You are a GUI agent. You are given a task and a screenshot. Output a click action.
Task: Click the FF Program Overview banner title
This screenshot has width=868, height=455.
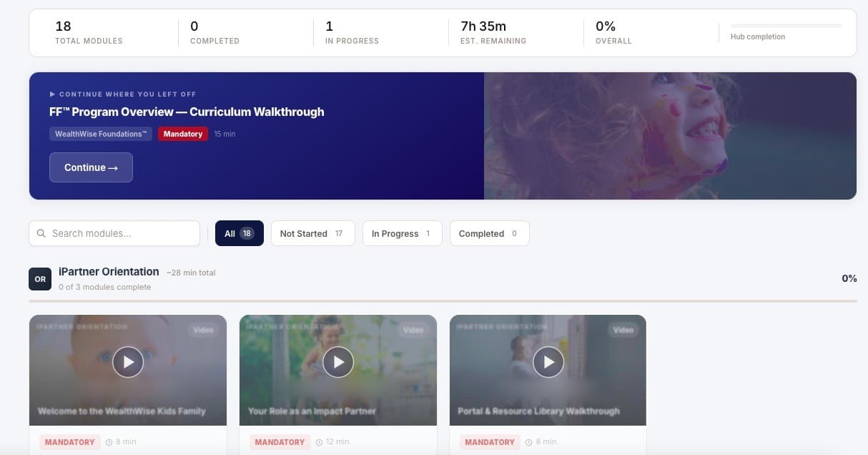click(187, 112)
